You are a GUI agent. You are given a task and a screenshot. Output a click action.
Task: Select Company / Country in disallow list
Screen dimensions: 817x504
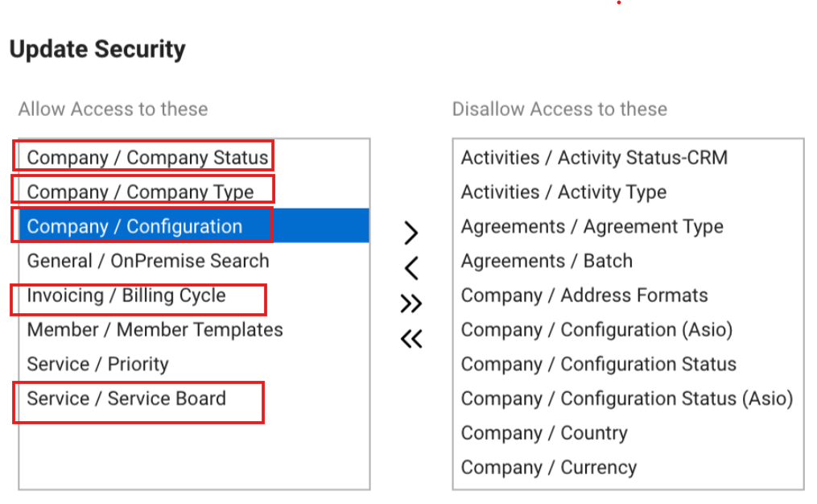[544, 432]
